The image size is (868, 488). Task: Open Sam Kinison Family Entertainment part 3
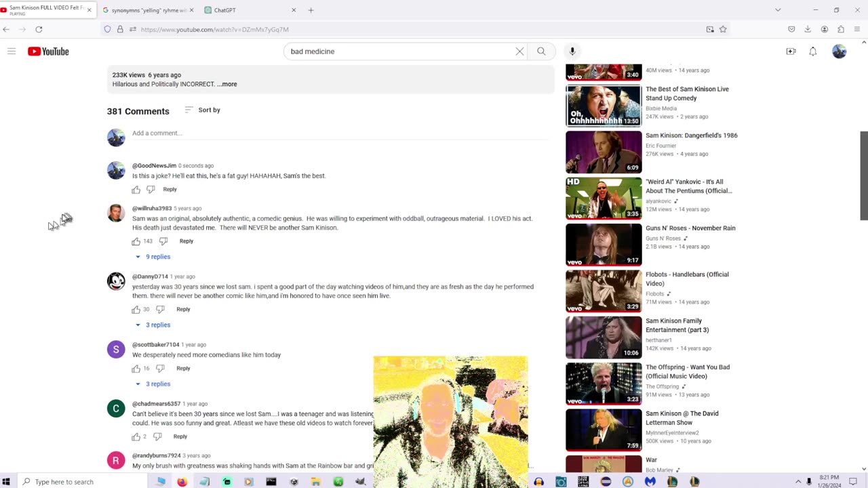[x=604, y=338]
